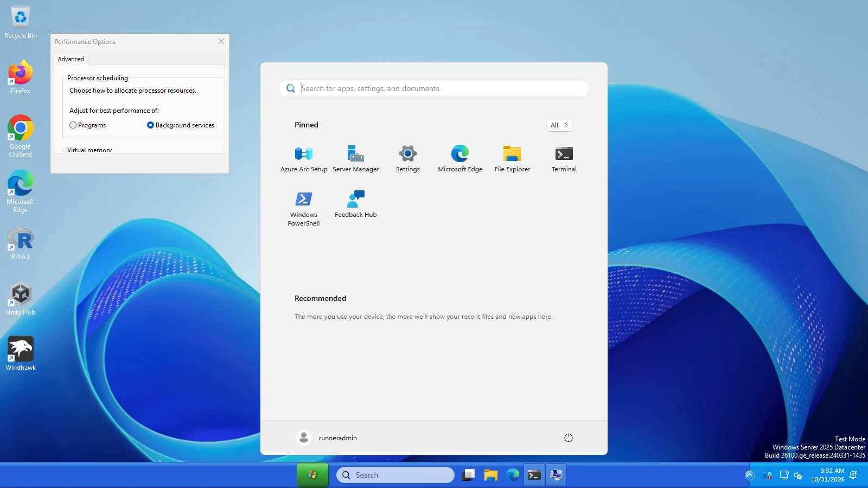Screen dimensions: 868x488
Task: Switch to Terminal on the taskbar
Action: pos(534,475)
